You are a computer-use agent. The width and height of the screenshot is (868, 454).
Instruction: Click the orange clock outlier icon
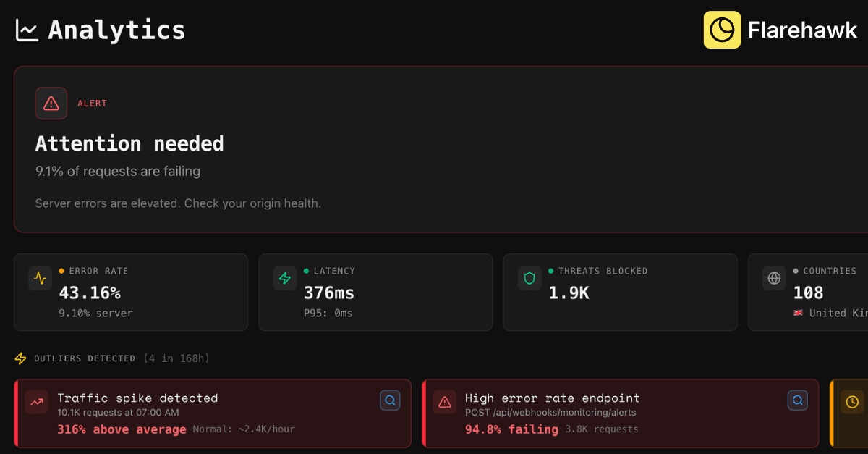852,402
